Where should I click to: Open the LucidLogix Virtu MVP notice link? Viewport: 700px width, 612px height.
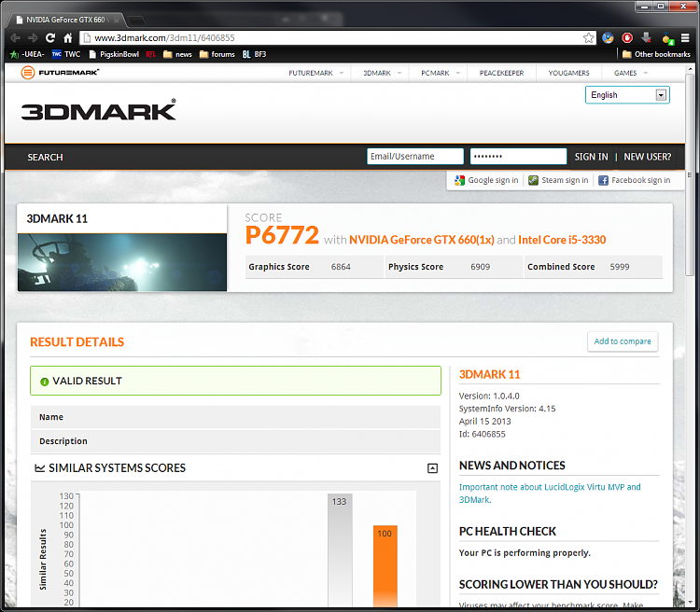550,494
